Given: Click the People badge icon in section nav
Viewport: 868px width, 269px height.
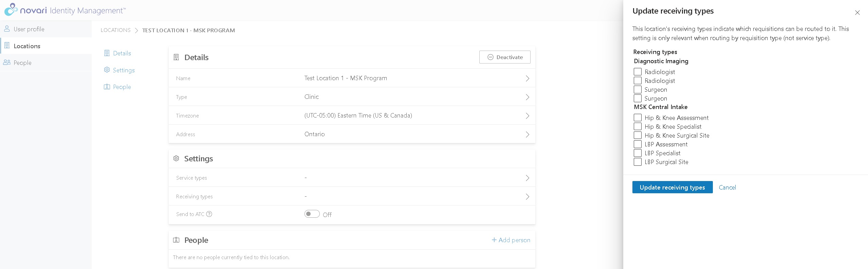Looking at the screenshot, I should pyautogui.click(x=107, y=87).
